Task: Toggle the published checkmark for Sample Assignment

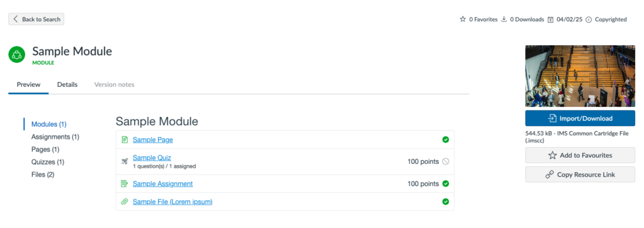Action: tap(446, 183)
